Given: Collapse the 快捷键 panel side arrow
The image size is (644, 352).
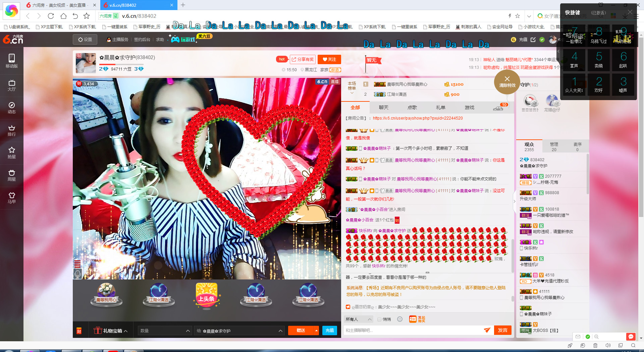Looking at the screenshot, I should pos(558,51).
